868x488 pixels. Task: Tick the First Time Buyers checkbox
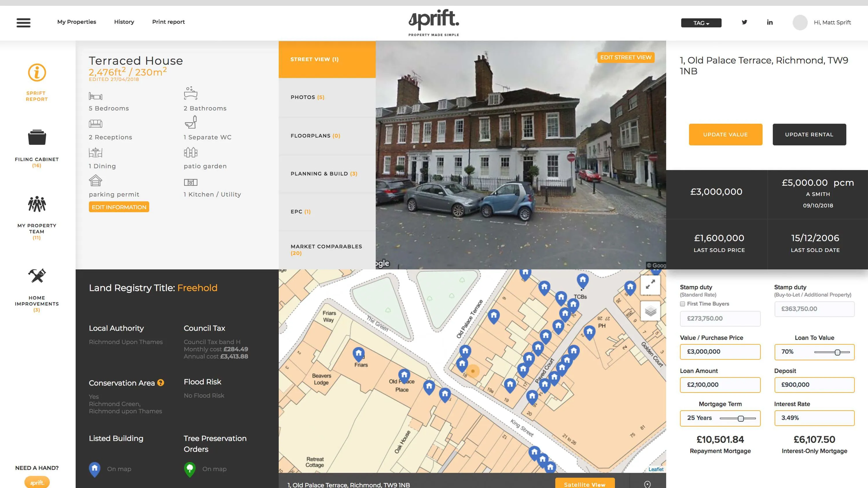(x=682, y=304)
